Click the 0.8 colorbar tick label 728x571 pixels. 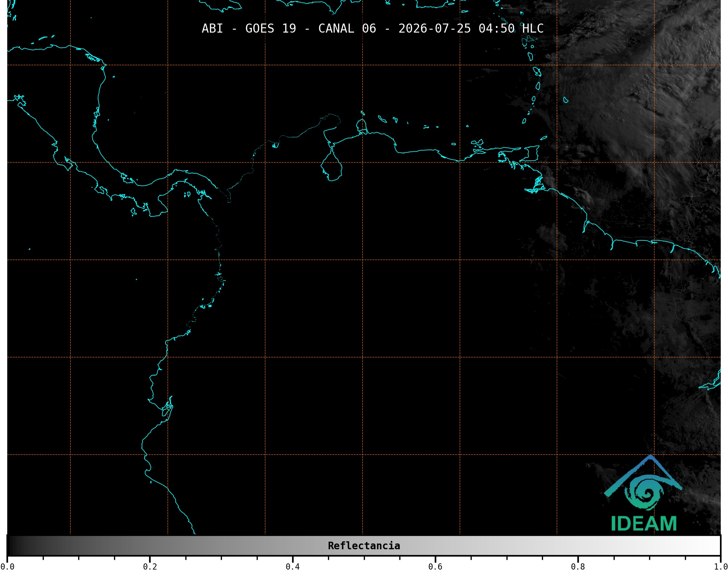578,567
